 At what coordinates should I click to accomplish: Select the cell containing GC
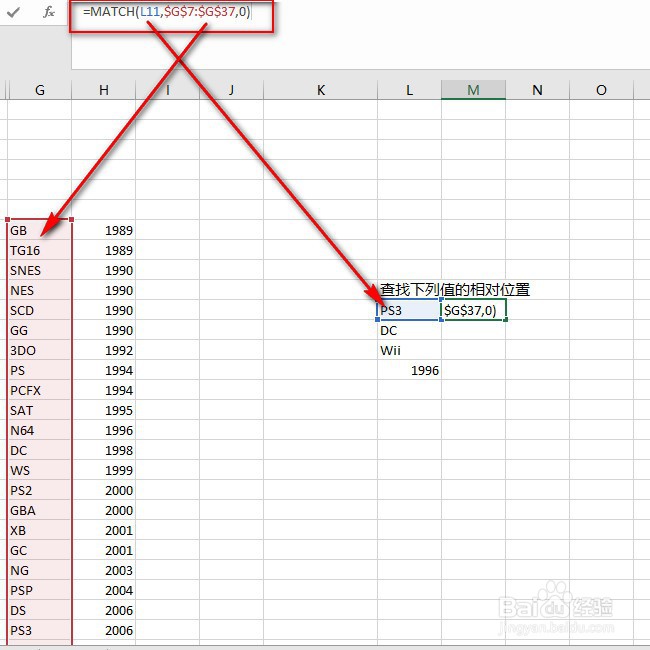pyautogui.click(x=40, y=550)
